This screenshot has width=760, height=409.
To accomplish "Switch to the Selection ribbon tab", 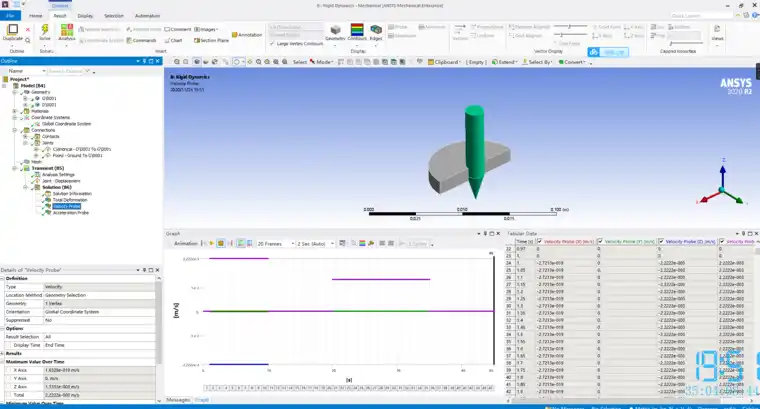I will point(114,16).
